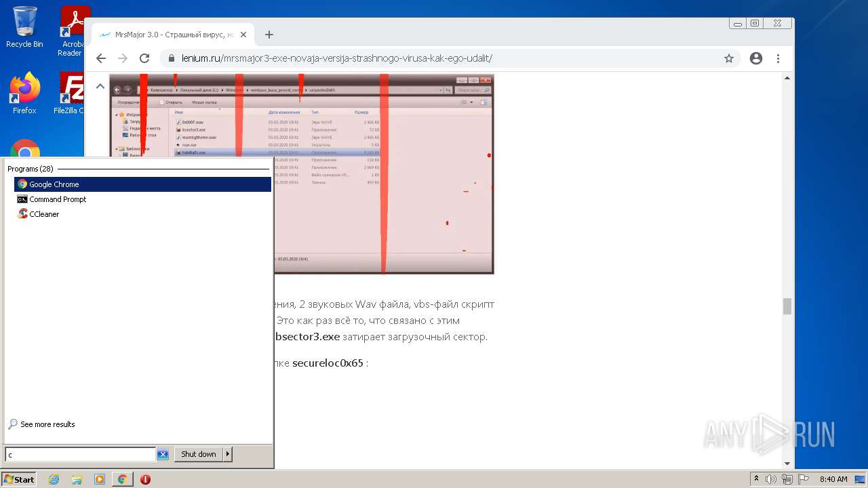
Task: Clear the Start menu search box
Action: click(163, 455)
